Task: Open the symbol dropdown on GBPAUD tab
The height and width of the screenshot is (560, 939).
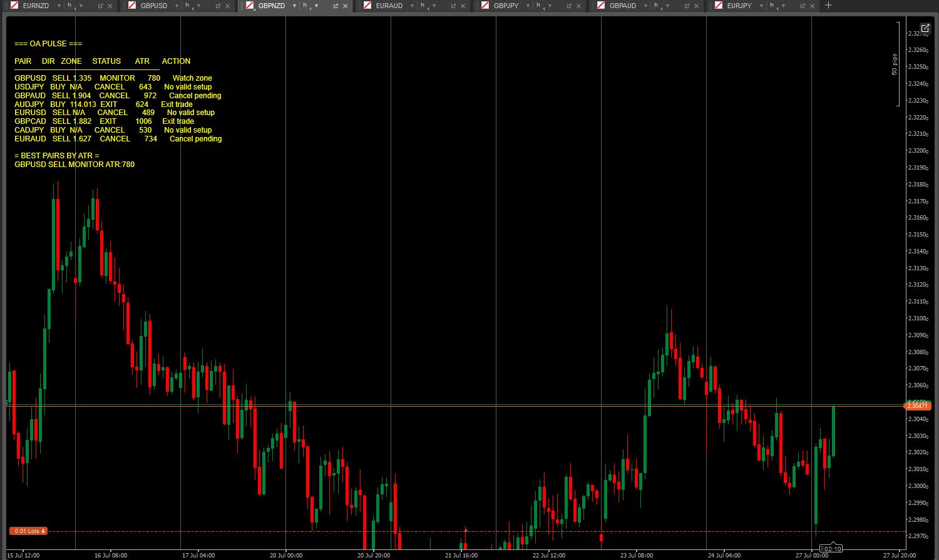Action: [x=645, y=6]
